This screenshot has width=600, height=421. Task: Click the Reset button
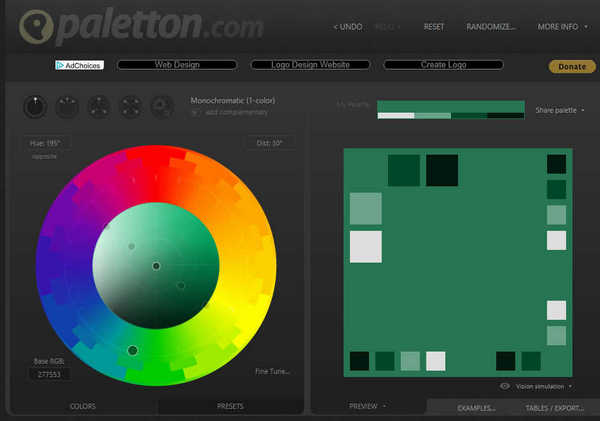click(434, 27)
